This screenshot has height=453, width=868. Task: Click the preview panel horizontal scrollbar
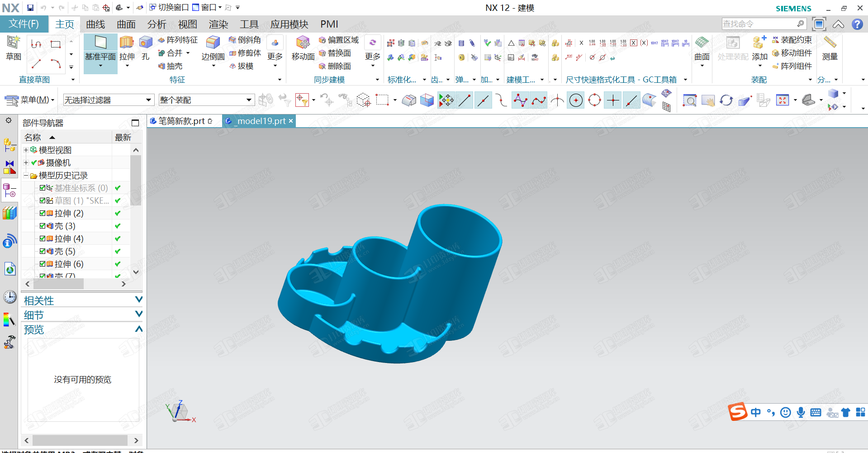[80, 440]
